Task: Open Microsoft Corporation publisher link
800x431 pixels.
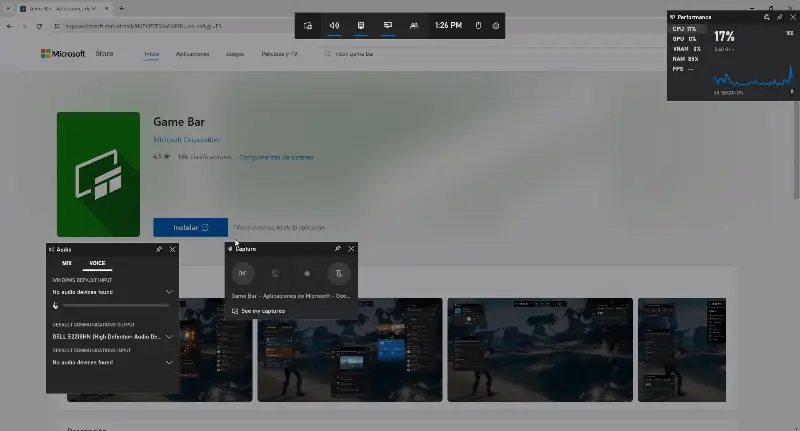Action: pos(186,140)
